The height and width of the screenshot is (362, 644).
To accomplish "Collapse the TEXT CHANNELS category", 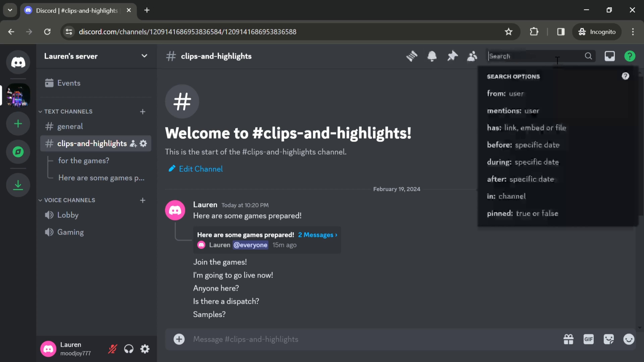I will 68,111.
